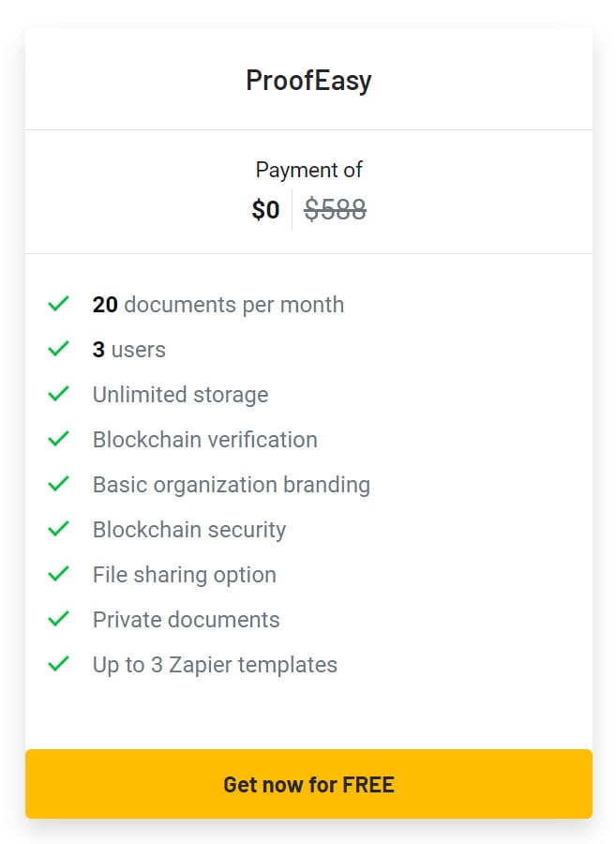616x844 pixels.
Task: Click the checkmark beside Basic organization branding
Action: click(58, 484)
